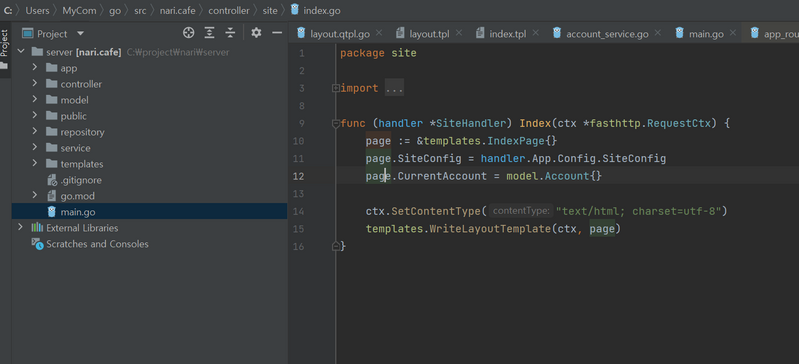
Task: Click the External Libraries bar icon
Action: click(x=37, y=228)
